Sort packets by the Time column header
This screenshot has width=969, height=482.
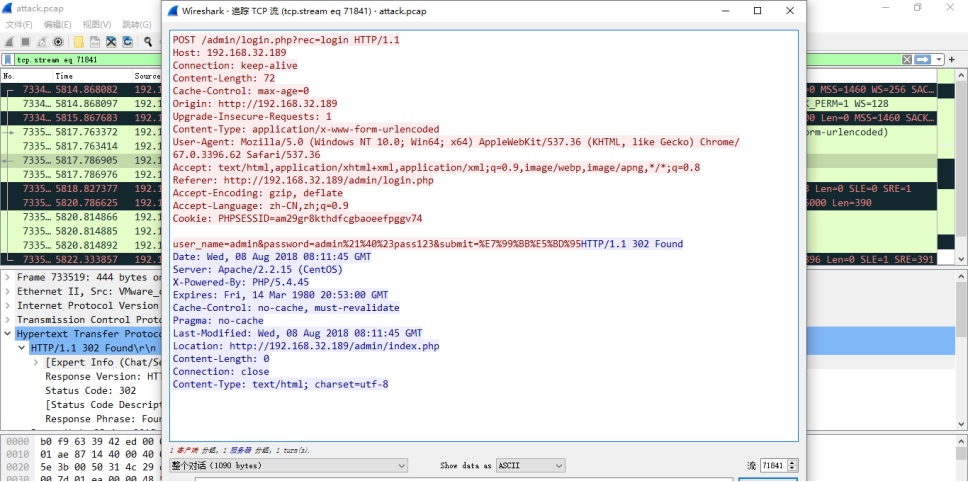93,76
